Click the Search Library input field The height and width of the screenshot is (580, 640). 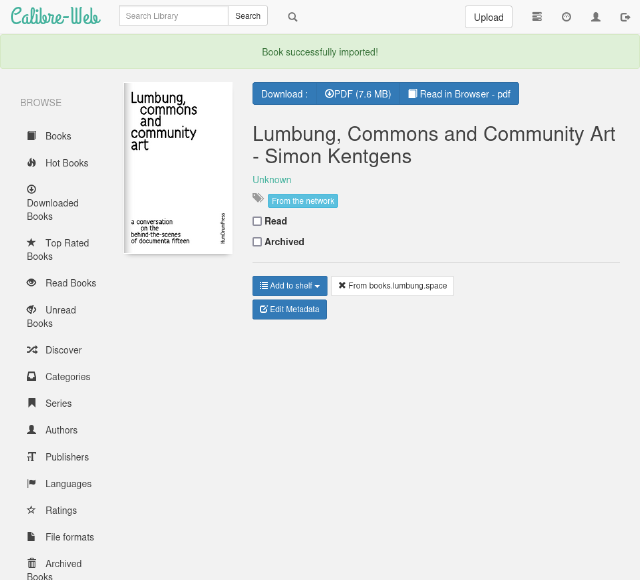(x=174, y=16)
